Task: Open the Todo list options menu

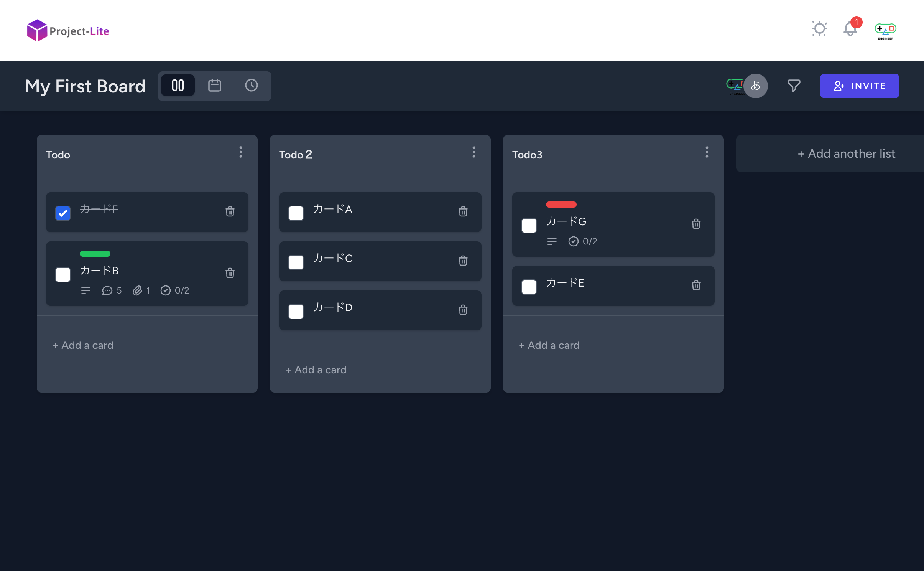Action: click(x=240, y=152)
